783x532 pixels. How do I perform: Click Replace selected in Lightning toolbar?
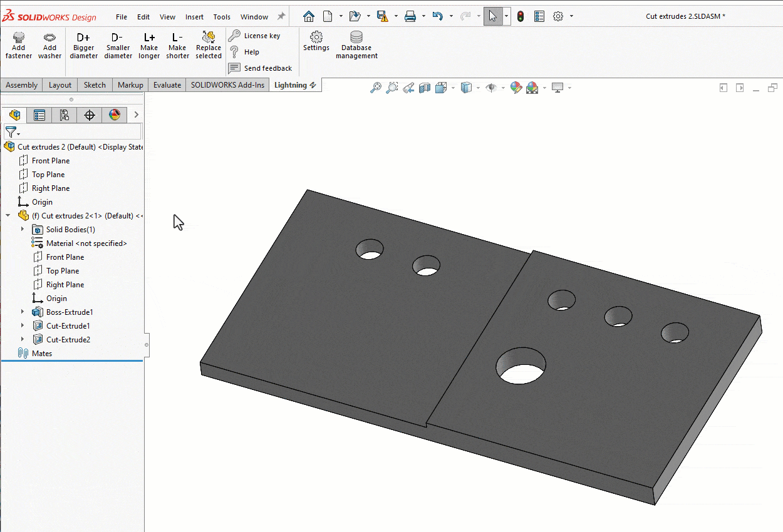[209, 46]
